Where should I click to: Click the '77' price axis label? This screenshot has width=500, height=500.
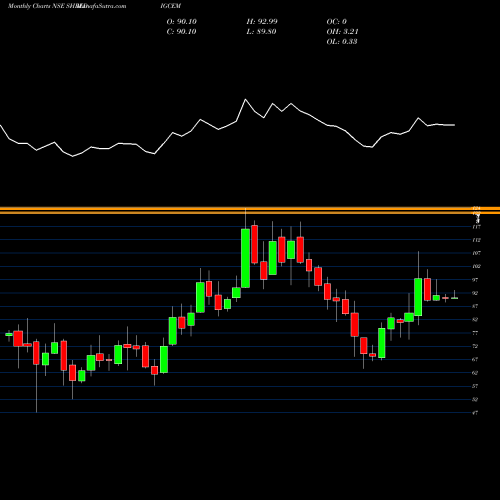(x=475, y=333)
